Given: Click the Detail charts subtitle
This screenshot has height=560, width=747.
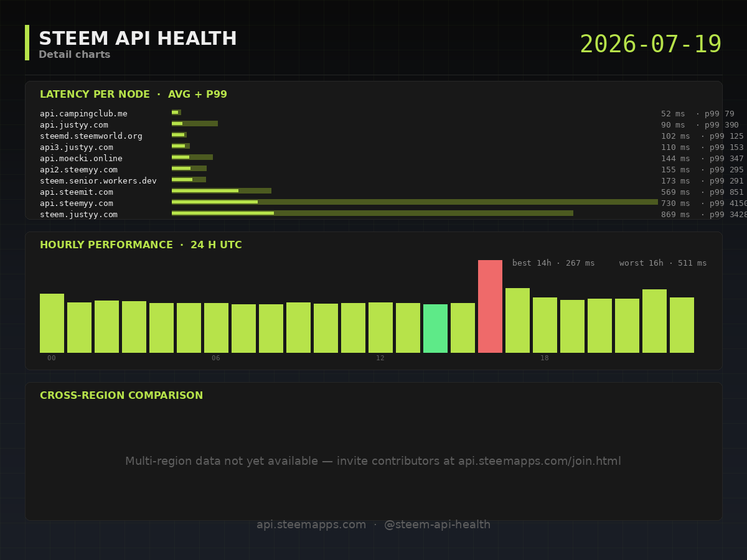Looking at the screenshot, I should point(75,55).
